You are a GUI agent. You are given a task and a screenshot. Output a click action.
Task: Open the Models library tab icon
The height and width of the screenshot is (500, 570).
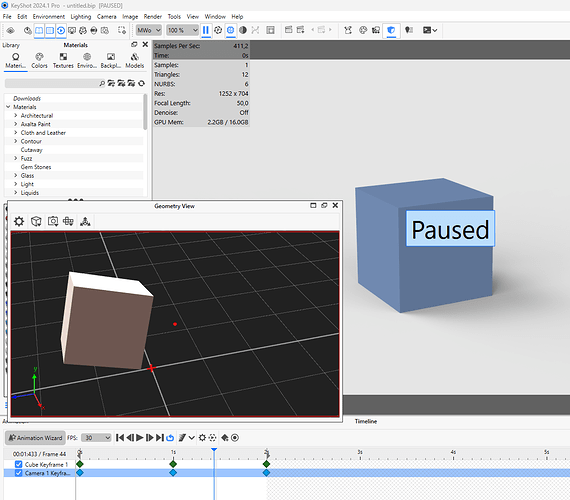point(135,57)
